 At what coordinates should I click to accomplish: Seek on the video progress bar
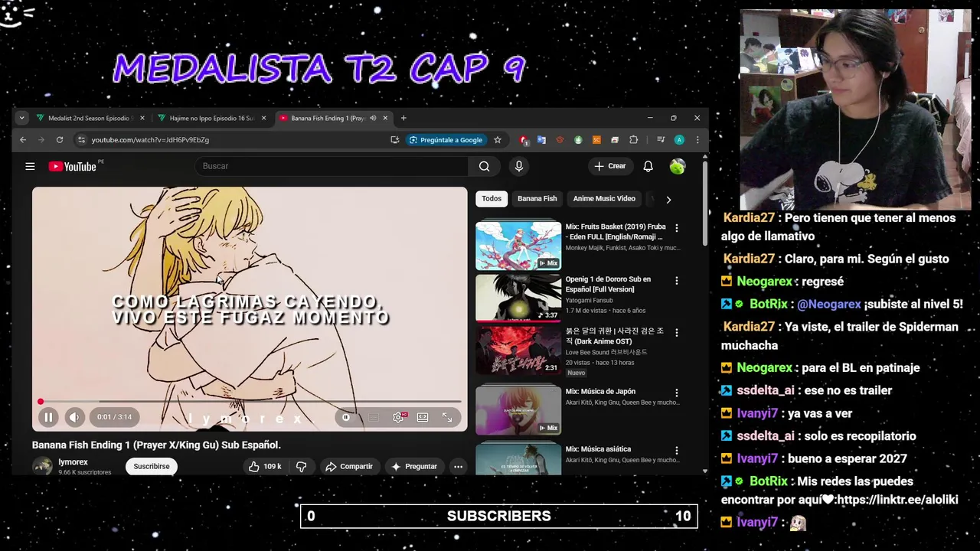(x=250, y=401)
